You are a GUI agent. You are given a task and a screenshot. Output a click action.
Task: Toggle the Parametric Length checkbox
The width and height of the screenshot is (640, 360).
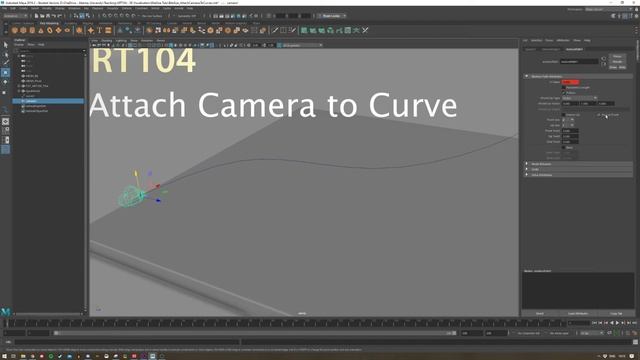(x=564, y=87)
